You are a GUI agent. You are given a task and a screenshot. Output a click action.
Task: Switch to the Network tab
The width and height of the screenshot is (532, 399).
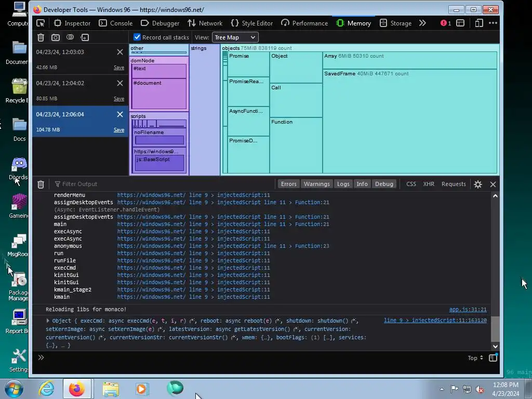click(205, 23)
